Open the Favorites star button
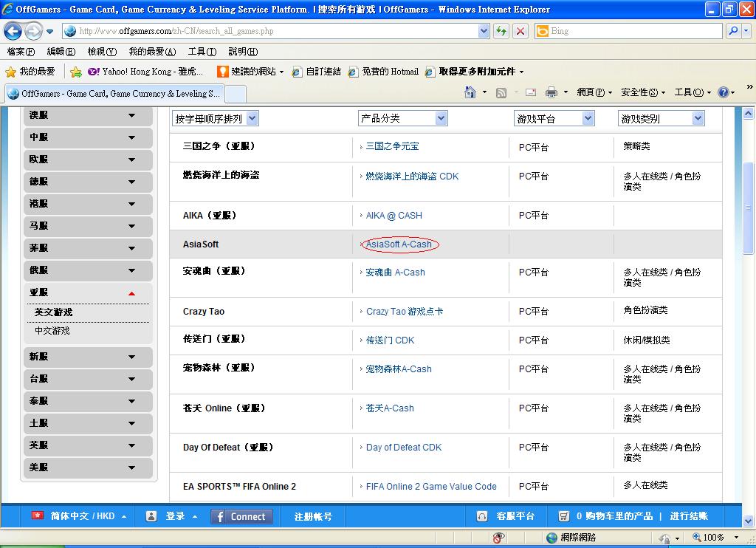 [30, 72]
